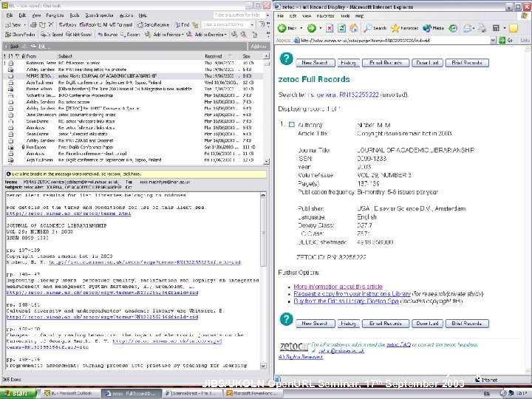Image resolution: width=532 pixels, height=399 pixels.
Task: Open the Favorites menu in Internet Explorer
Action: click(x=325, y=16)
